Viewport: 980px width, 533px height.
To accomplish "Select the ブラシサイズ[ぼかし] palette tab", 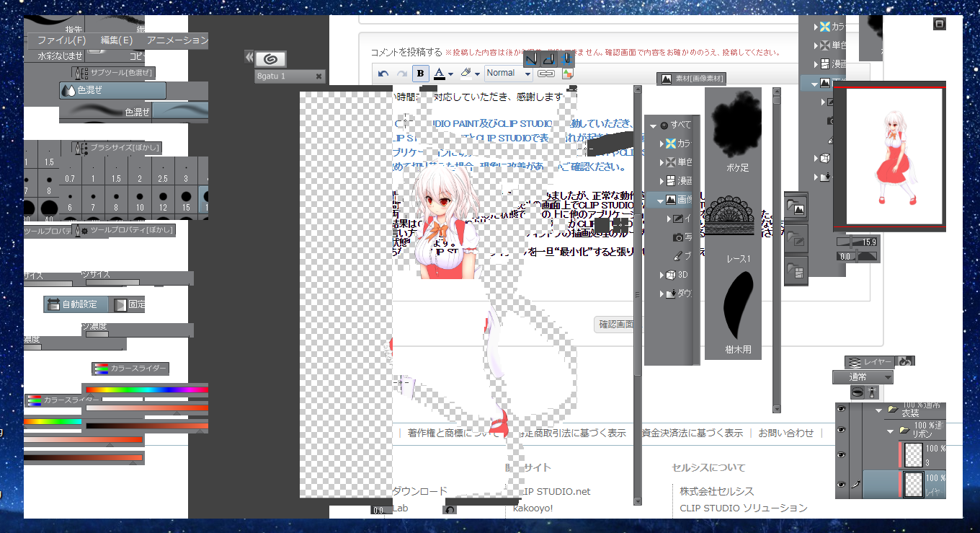I will pos(117,148).
